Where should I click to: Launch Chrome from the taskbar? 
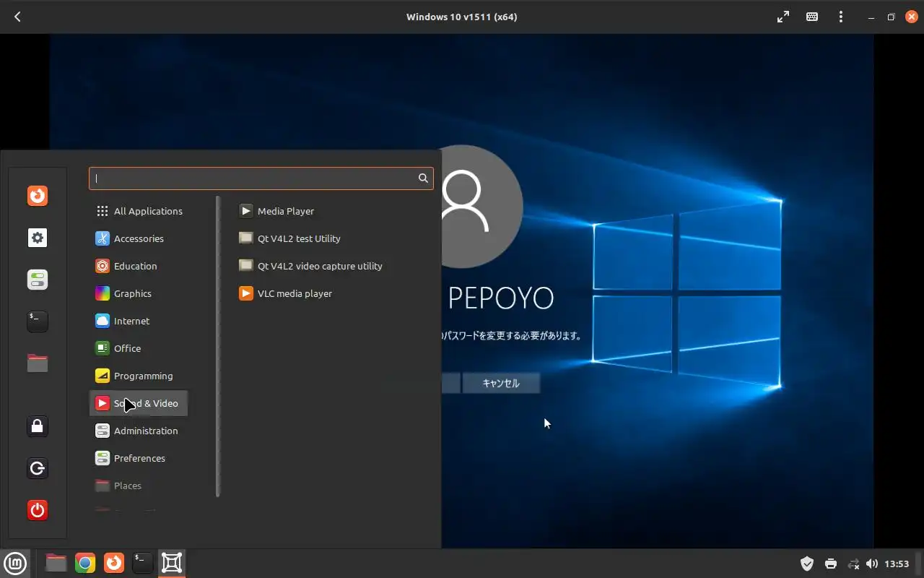[85, 563]
